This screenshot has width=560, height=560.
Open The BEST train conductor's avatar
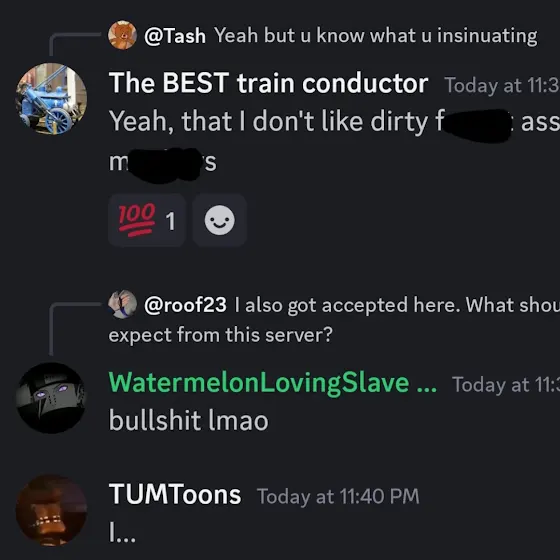(x=51, y=99)
